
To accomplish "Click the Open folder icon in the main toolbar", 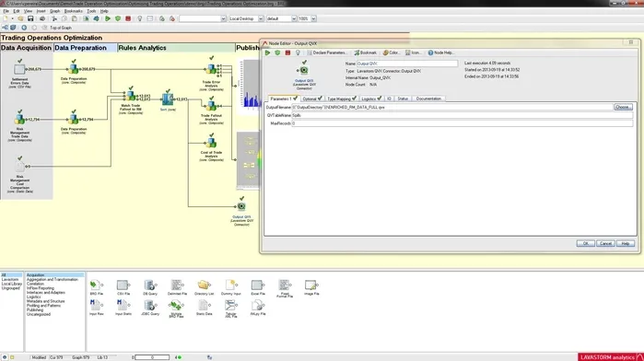I will 20,19.
